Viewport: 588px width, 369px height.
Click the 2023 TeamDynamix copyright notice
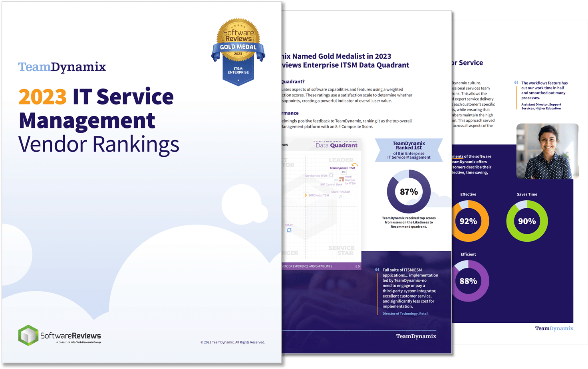point(232,342)
